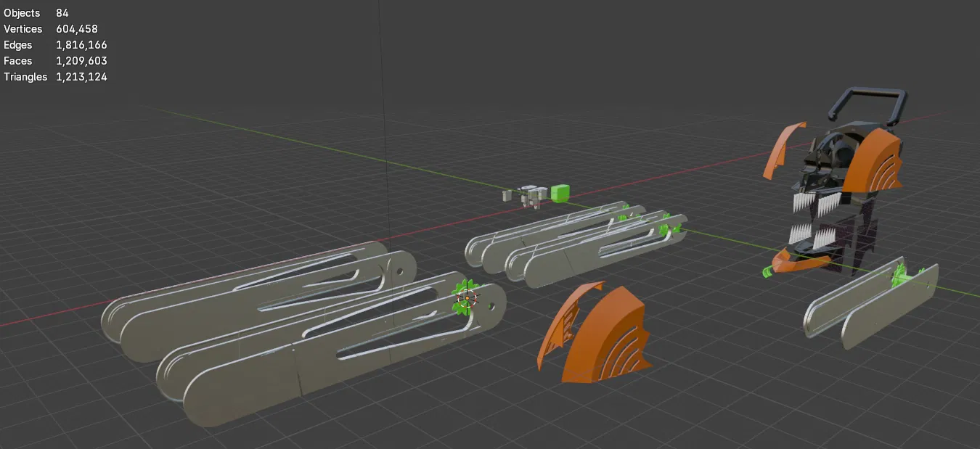Click the 'Triangles 1,213,124' statistics line

point(55,77)
